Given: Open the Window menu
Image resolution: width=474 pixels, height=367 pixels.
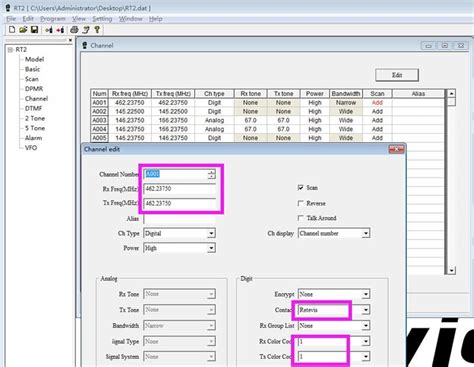Looking at the screenshot, I should (x=131, y=19).
